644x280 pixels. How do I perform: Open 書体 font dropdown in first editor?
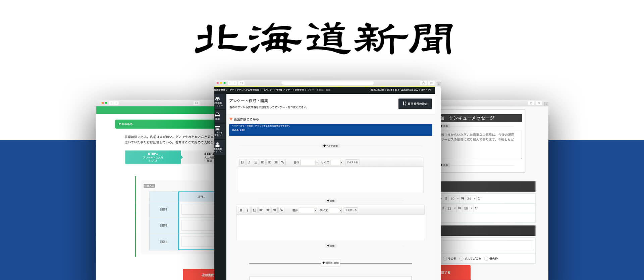pyautogui.click(x=309, y=162)
